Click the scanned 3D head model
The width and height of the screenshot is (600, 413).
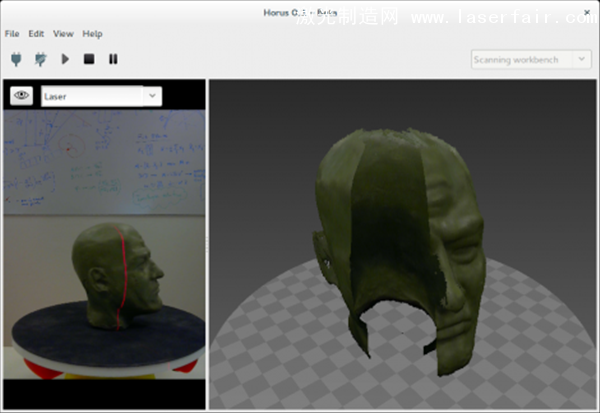[400, 230]
